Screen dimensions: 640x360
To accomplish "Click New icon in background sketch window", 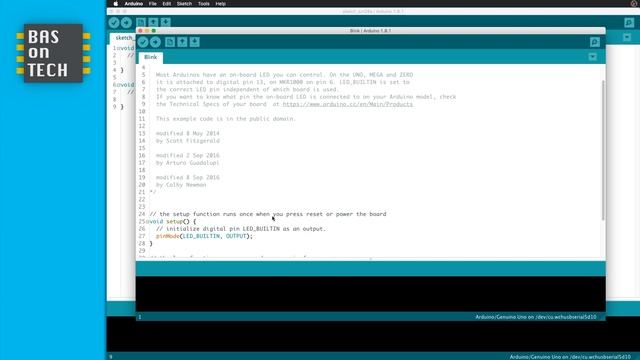I will click(141, 22).
